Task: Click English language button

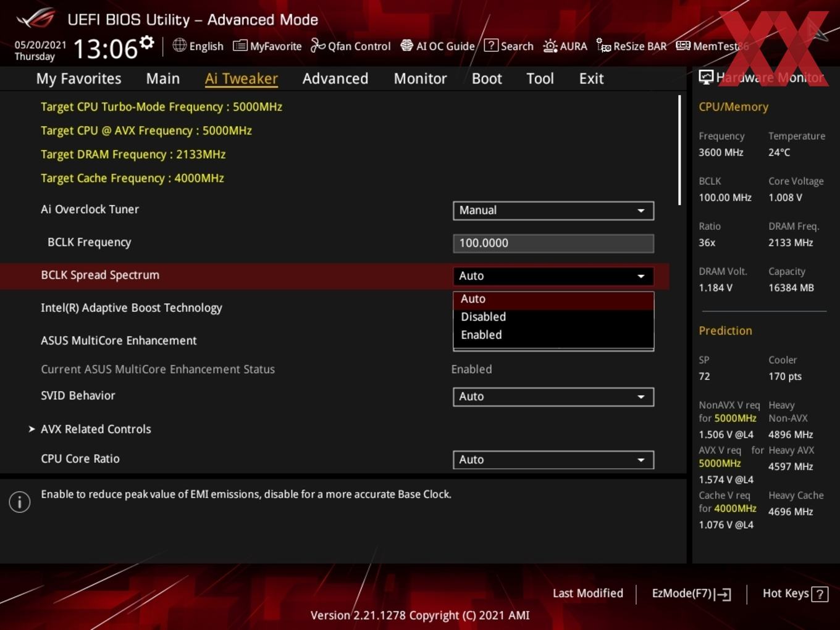Action: [x=198, y=46]
